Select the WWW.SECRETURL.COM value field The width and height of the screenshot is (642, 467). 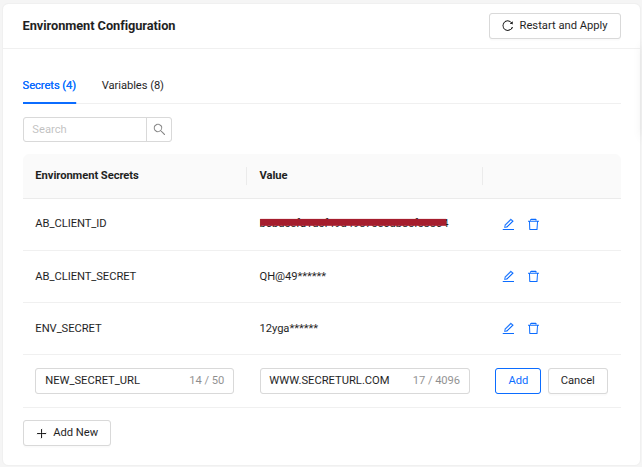(335, 381)
